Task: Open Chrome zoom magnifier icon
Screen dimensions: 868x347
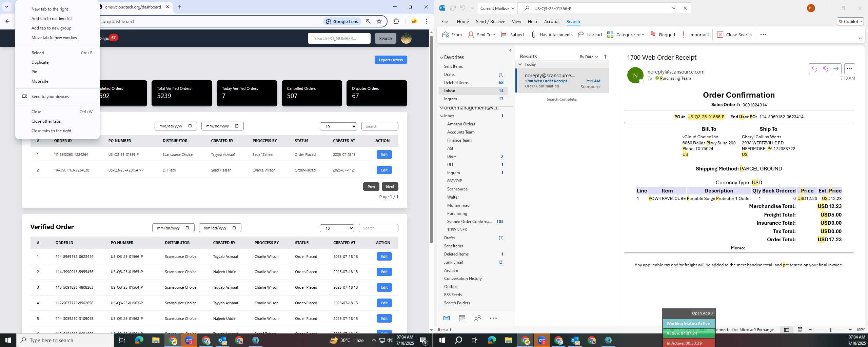Action: click(x=368, y=21)
